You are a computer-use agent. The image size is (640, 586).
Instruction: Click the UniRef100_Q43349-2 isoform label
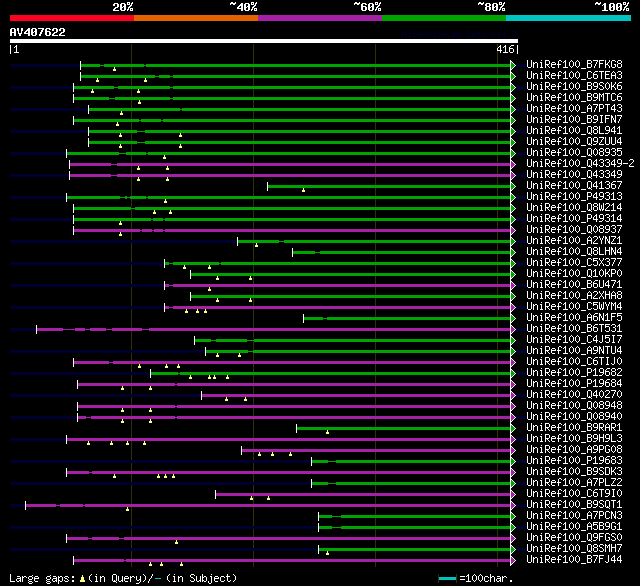[580, 164]
